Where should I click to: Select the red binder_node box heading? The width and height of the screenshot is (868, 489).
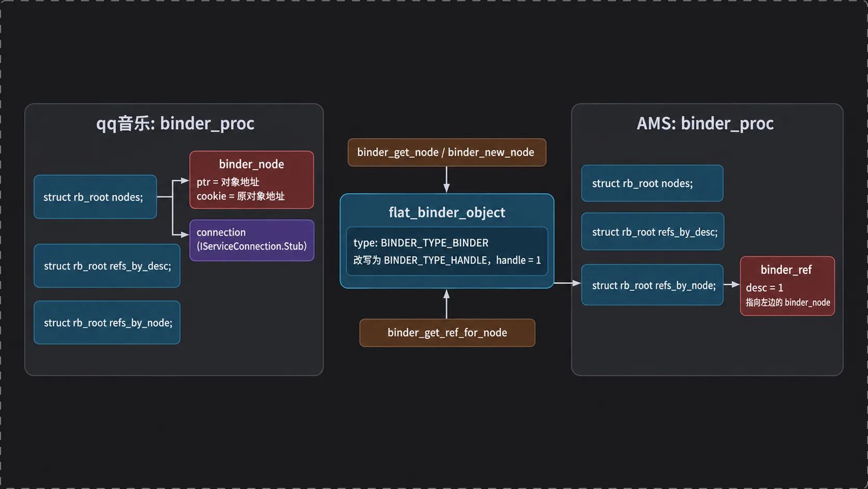tap(251, 164)
